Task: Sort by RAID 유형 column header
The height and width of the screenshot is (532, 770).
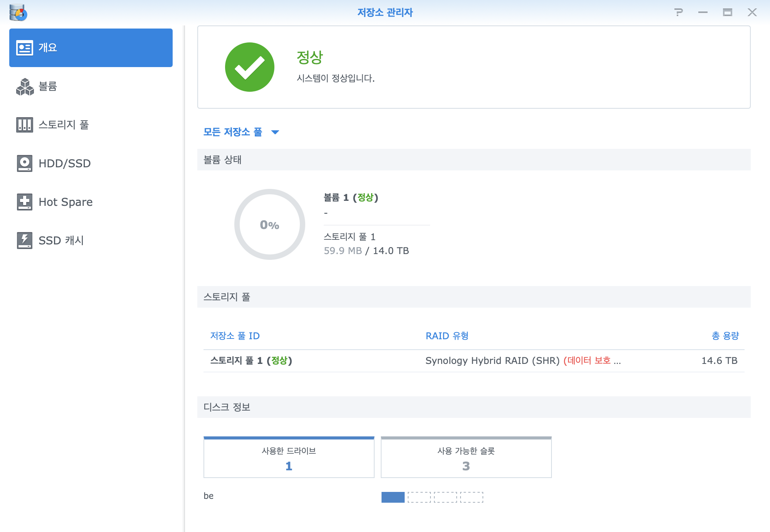Action: 447,336
